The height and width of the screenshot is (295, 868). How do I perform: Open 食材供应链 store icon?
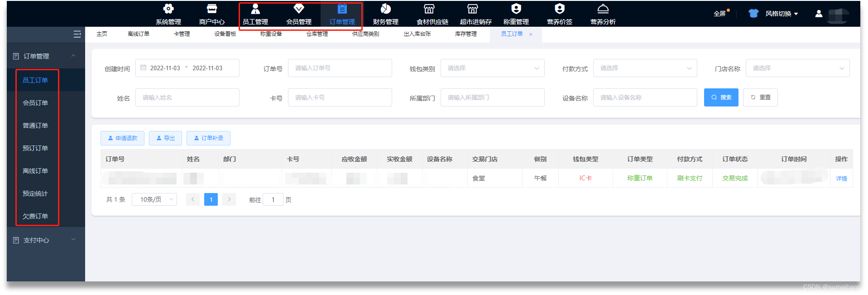[x=429, y=9]
